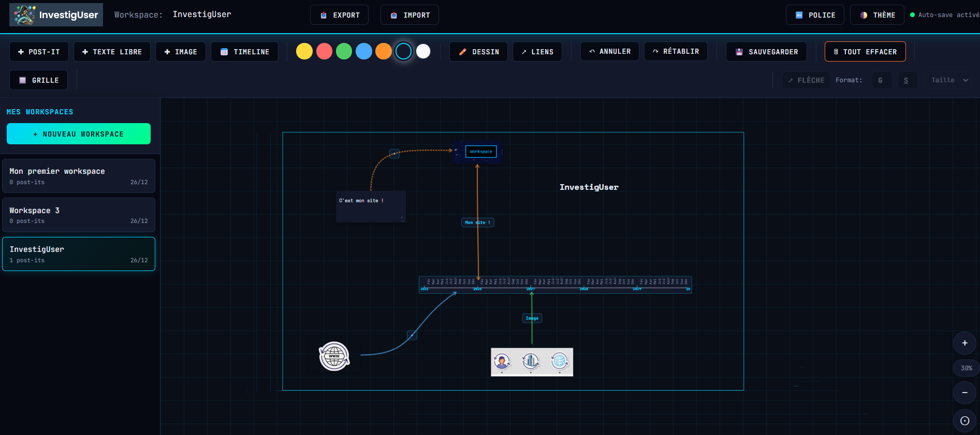
Task: Switch to Workspace 3 in sidebar
Action: click(79, 215)
